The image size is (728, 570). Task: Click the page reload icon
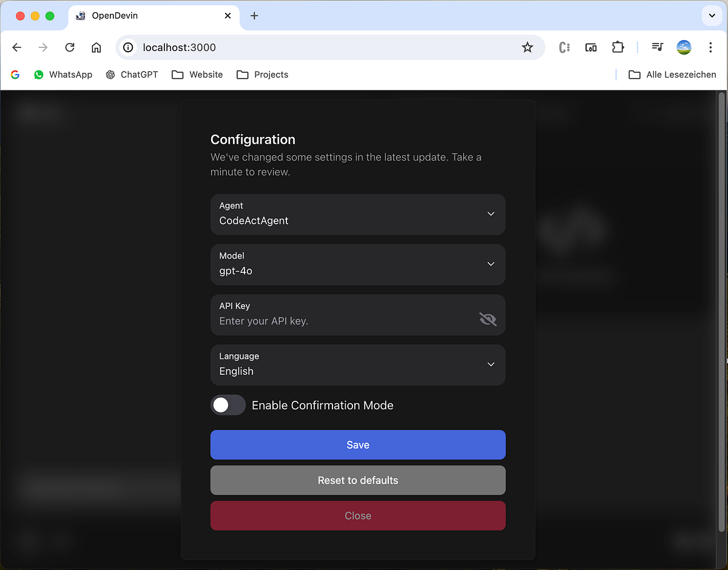point(69,47)
